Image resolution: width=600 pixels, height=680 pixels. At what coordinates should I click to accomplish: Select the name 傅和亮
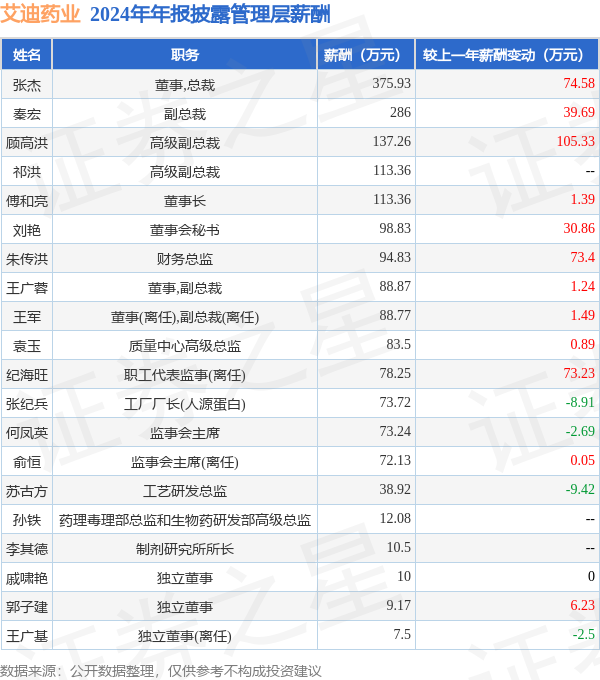(x=27, y=201)
